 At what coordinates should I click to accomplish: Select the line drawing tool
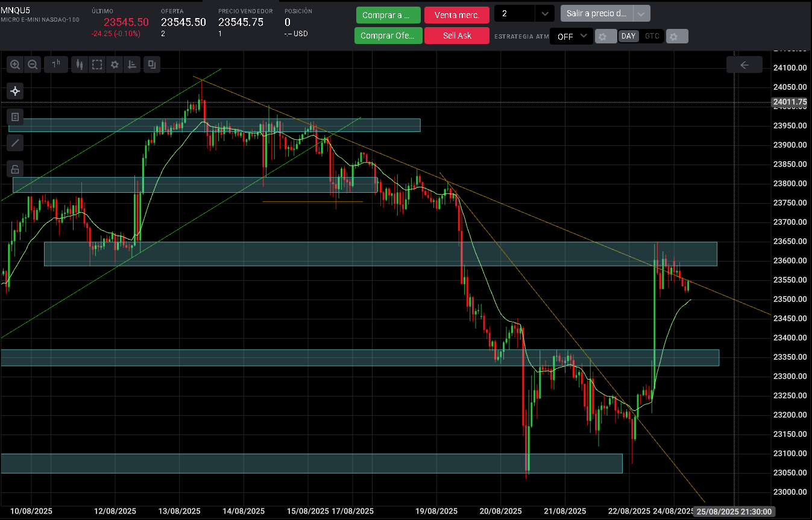(15, 143)
